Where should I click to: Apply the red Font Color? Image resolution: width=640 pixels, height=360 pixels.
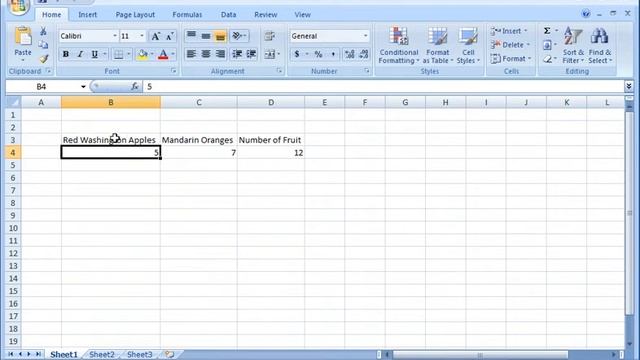[x=163, y=54]
